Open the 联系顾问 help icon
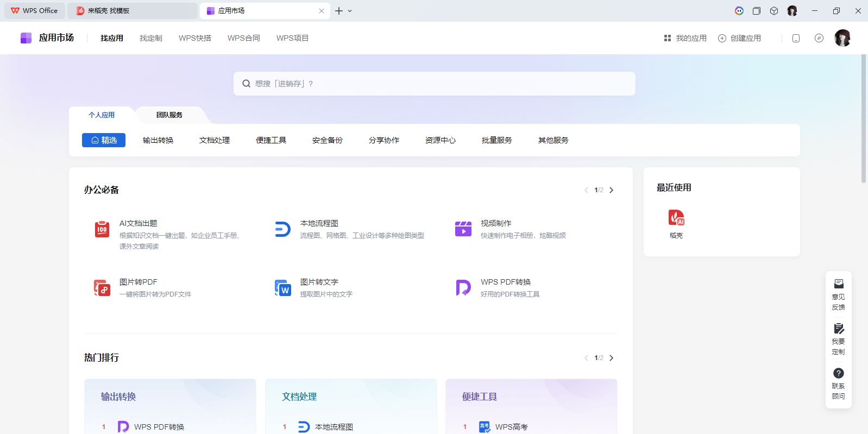Image resolution: width=868 pixels, height=434 pixels. tap(838, 373)
